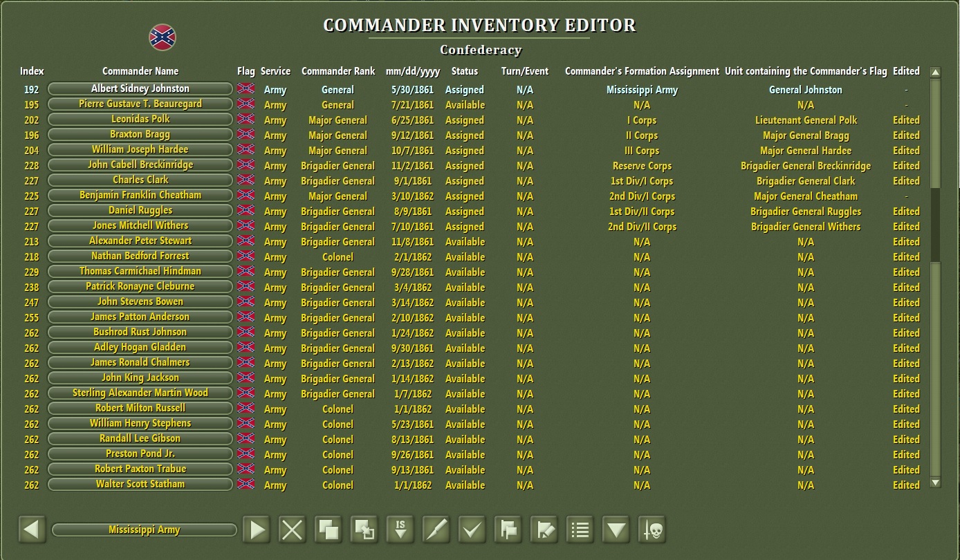Viewport: 960px width, 560px height.
Task: Select commander William Henry Stephens
Action: (x=140, y=423)
